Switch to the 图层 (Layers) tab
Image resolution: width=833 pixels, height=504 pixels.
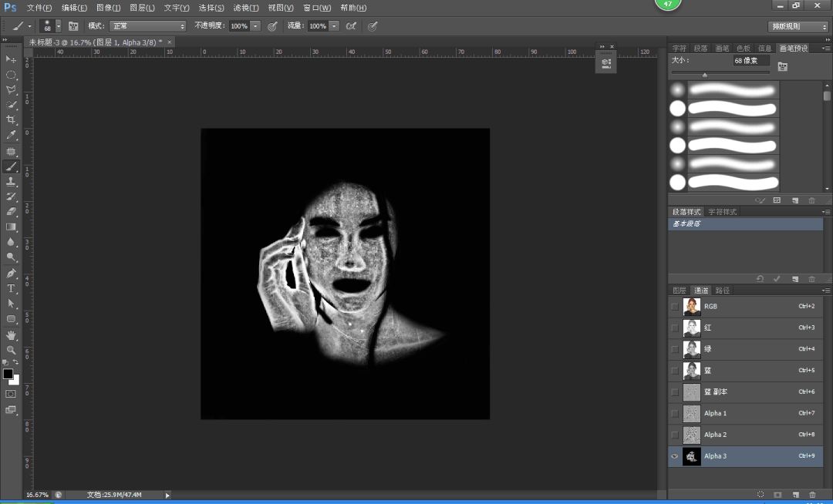click(x=679, y=291)
